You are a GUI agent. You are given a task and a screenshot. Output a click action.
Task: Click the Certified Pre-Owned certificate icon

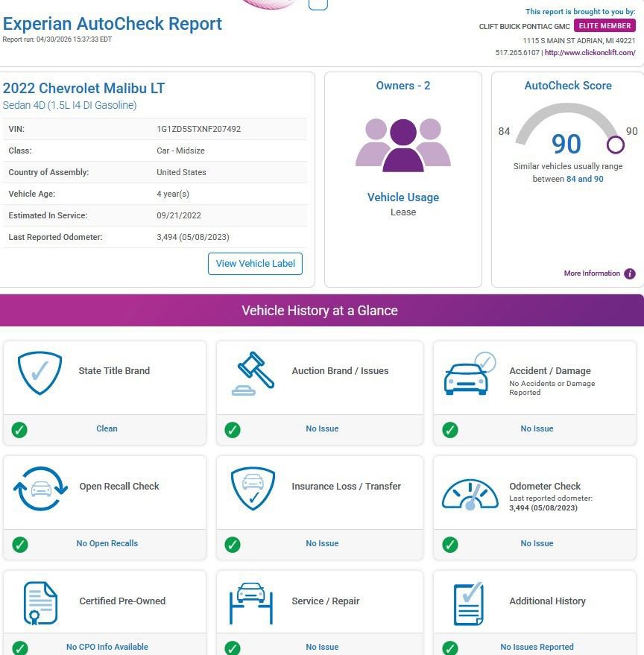tap(40, 603)
